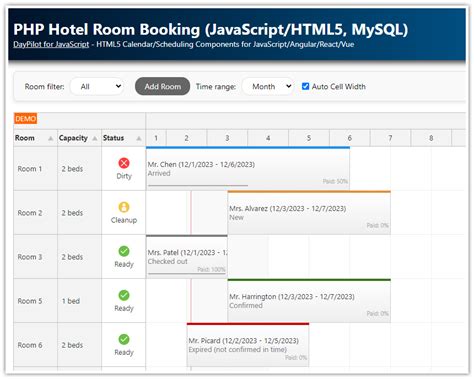Click day 5 in timeline header

[x=309, y=138]
